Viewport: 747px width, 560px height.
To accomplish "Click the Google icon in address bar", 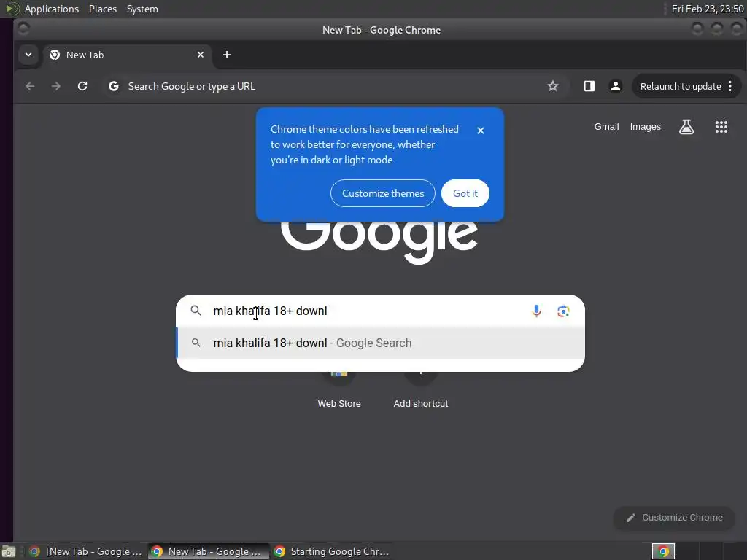I will pos(113,86).
